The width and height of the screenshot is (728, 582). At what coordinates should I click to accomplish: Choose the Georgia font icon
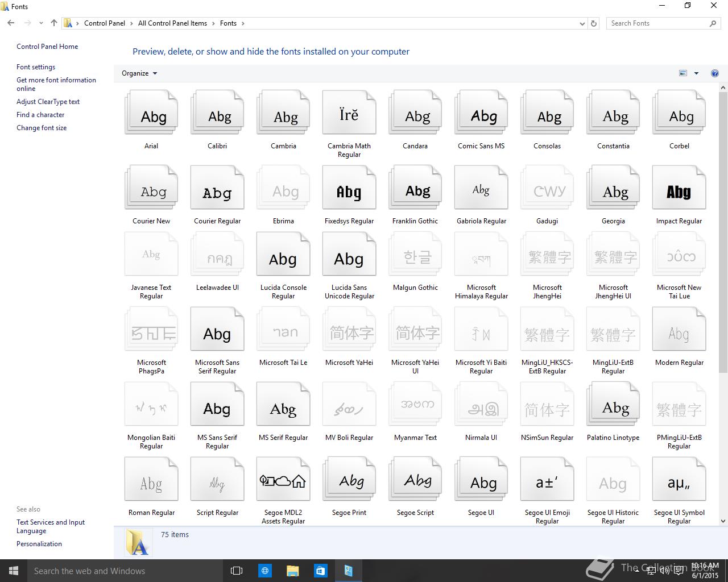click(613, 188)
